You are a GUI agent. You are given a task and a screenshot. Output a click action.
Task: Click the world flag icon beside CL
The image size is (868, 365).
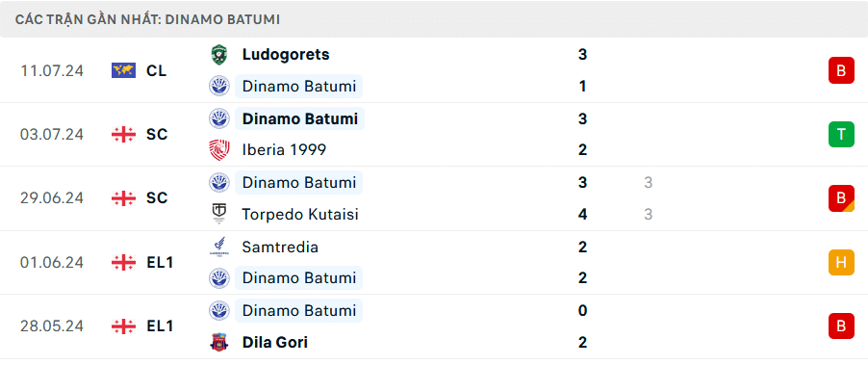(x=123, y=70)
